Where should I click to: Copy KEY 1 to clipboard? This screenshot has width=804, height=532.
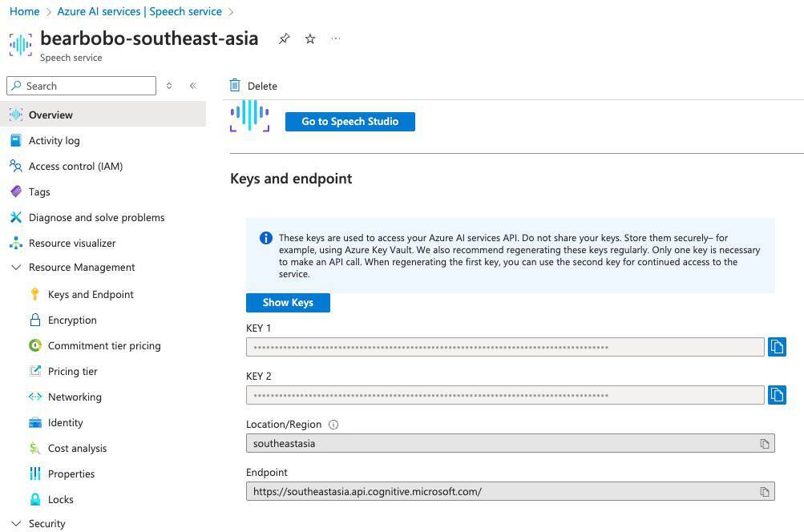[x=776, y=347]
